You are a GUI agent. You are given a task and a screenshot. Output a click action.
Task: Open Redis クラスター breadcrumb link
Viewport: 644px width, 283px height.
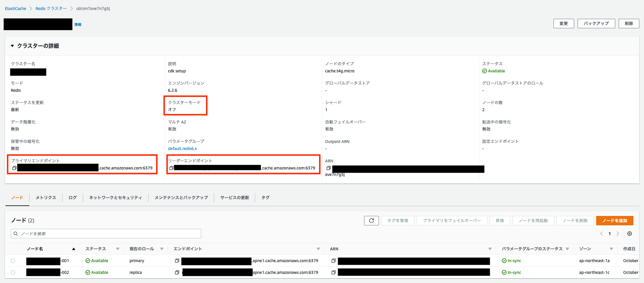point(51,9)
